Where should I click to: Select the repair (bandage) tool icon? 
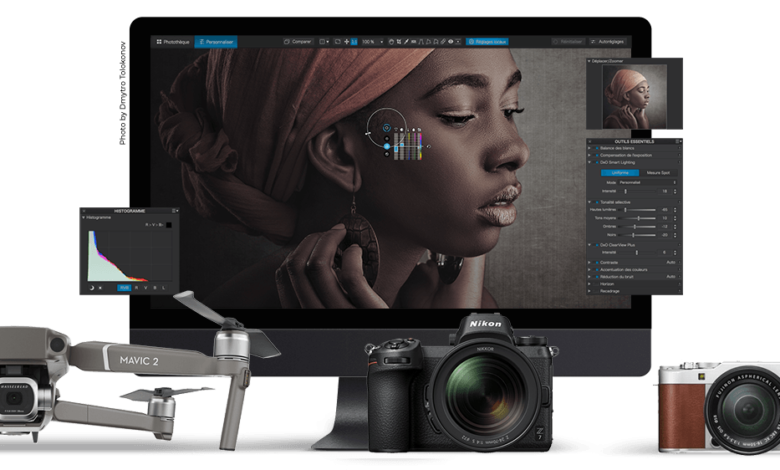pos(443,42)
